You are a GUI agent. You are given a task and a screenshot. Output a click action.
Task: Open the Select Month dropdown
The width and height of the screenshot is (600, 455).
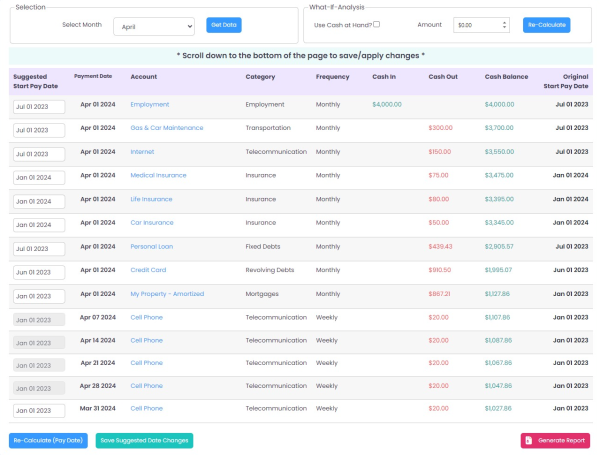tap(153, 25)
